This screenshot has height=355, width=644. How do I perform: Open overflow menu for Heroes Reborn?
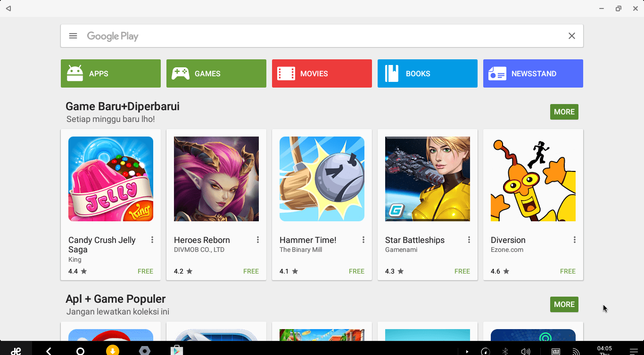click(x=258, y=240)
